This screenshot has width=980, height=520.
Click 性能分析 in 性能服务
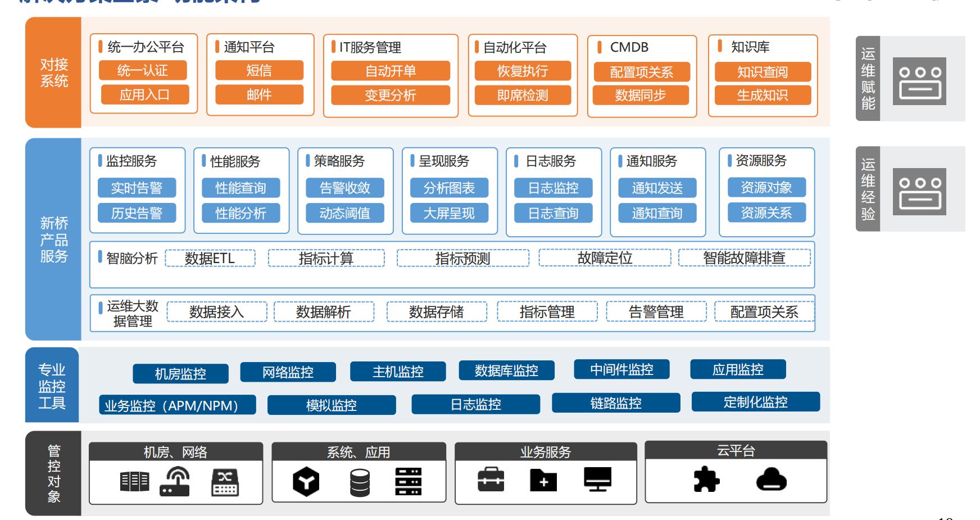241,213
